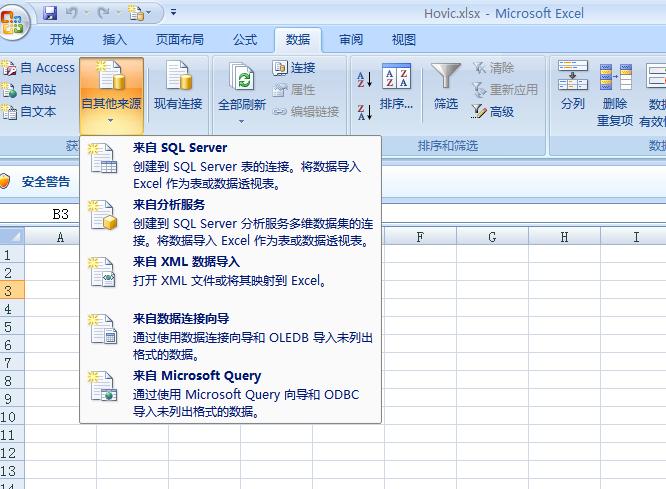Click the 重新应用 button
The height and width of the screenshot is (489, 666).
tap(505, 90)
